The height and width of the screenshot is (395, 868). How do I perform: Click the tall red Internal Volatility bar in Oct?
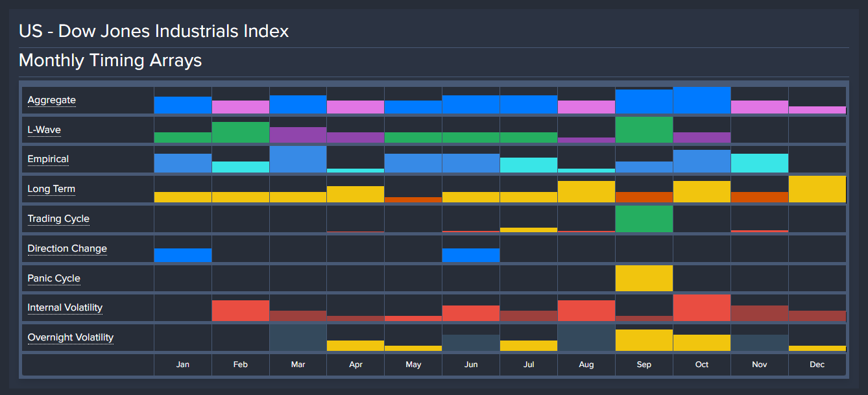click(x=702, y=307)
